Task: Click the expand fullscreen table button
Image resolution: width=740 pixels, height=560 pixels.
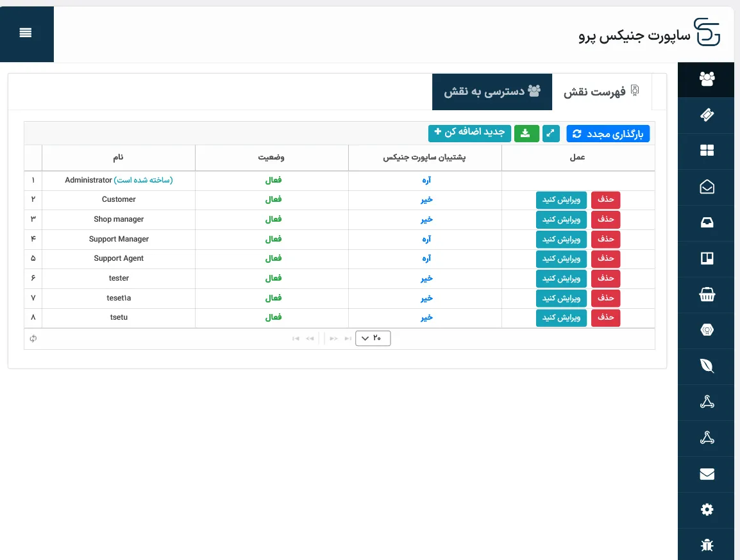Action: click(x=551, y=133)
